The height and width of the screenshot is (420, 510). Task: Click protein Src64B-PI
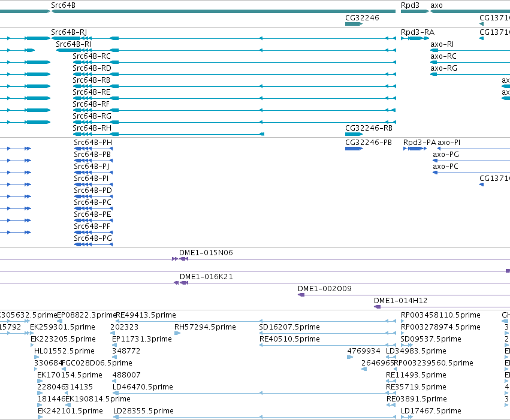pyautogui.click(x=93, y=185)
